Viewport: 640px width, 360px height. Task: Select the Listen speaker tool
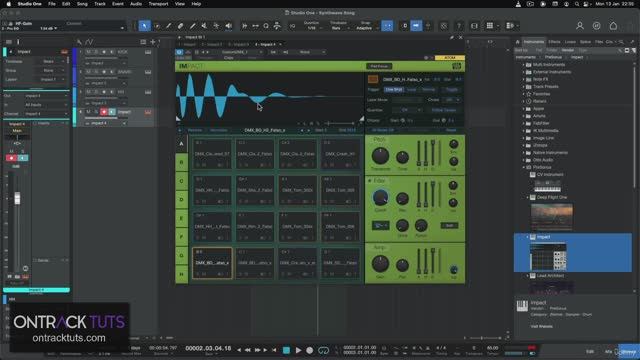tap(229, 26)
